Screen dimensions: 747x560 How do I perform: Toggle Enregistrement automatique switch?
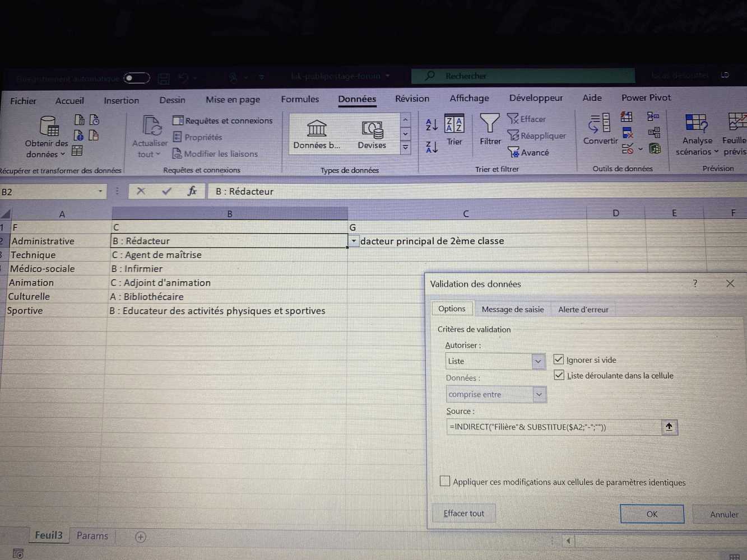pyautogui.click(x=137, y=78)
